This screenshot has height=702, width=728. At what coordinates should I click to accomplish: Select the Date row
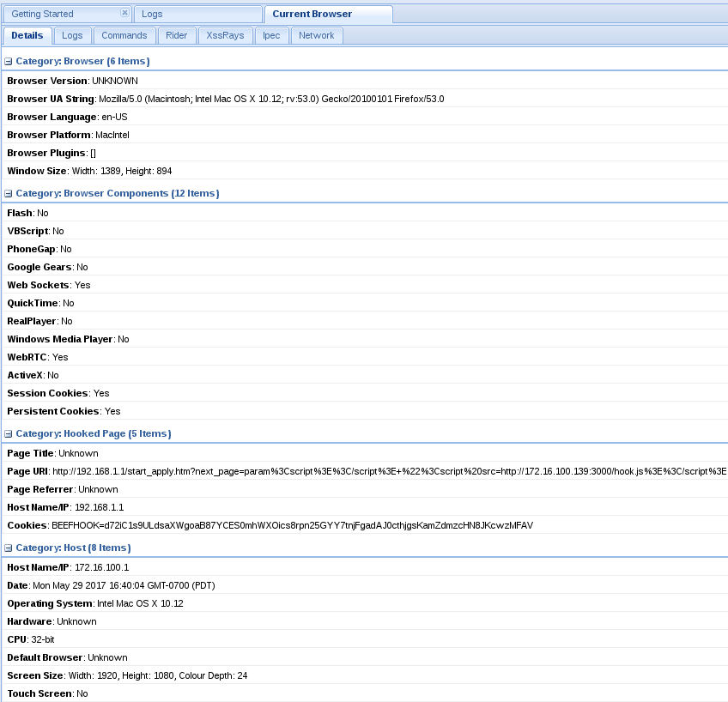365,585
